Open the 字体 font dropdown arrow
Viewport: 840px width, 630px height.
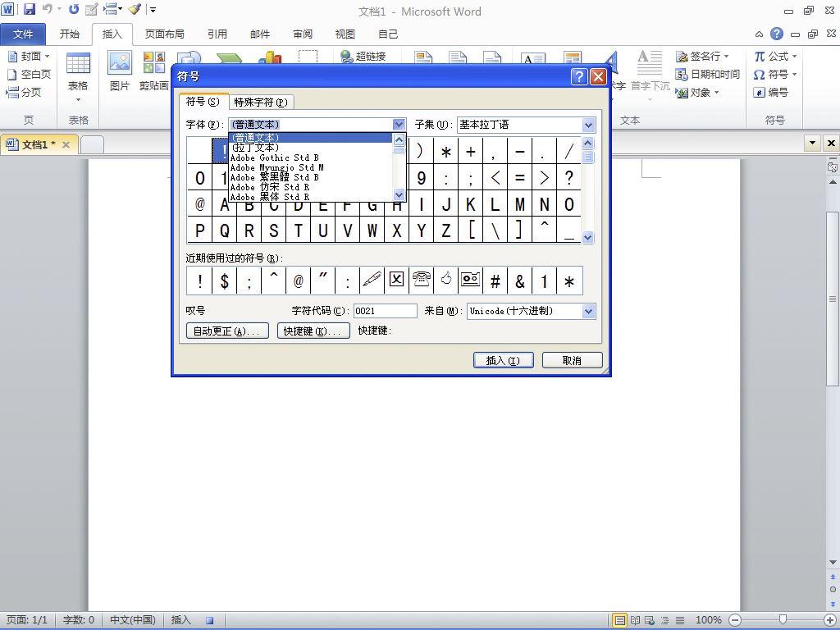[399, 125]
